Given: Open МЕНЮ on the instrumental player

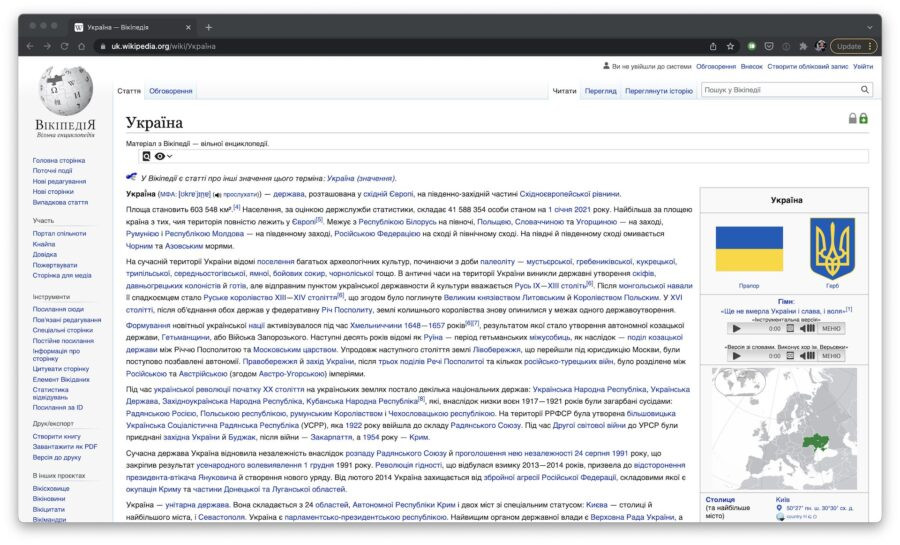Looking at the screenshot, I should [831, 329].
